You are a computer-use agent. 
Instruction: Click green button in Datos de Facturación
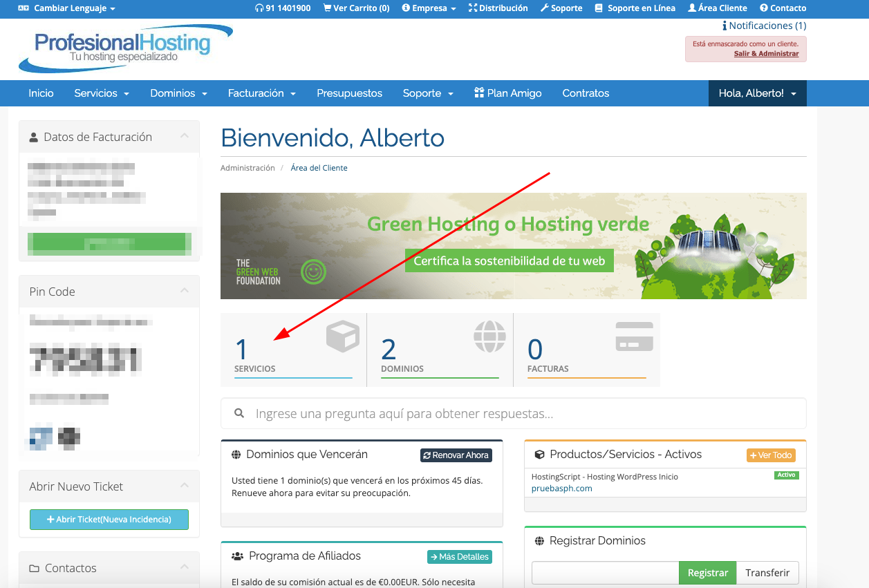click(x=109, y=243)
